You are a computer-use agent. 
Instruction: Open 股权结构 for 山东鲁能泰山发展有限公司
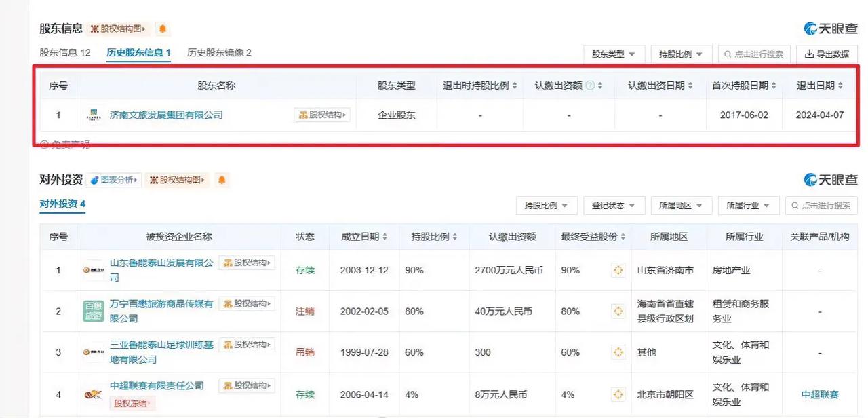click(247, 263)
